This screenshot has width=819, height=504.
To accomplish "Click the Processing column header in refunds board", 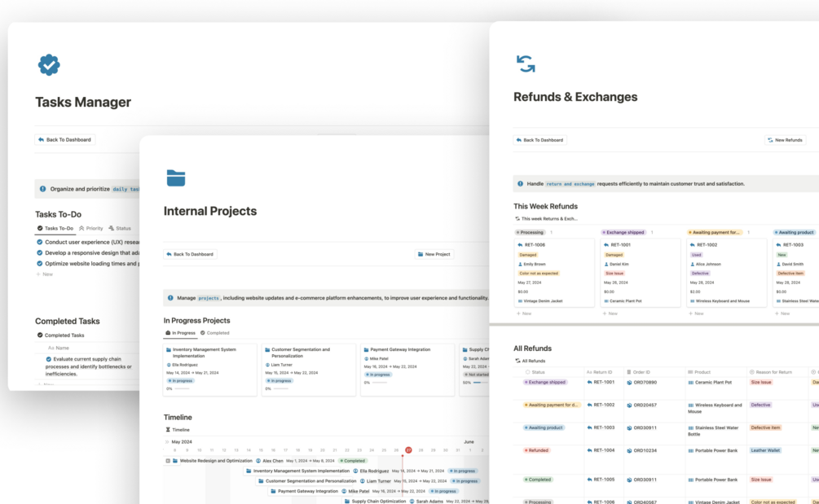I will pos(531,232).
